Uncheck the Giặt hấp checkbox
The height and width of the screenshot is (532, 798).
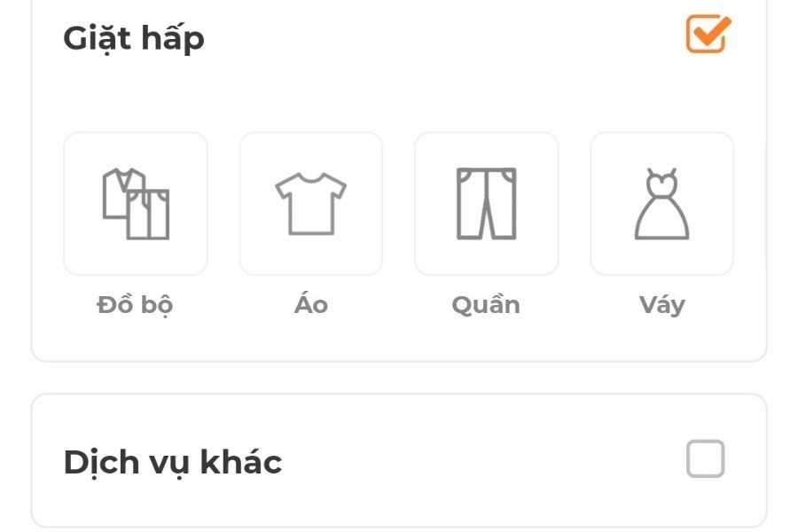[708, 35]
